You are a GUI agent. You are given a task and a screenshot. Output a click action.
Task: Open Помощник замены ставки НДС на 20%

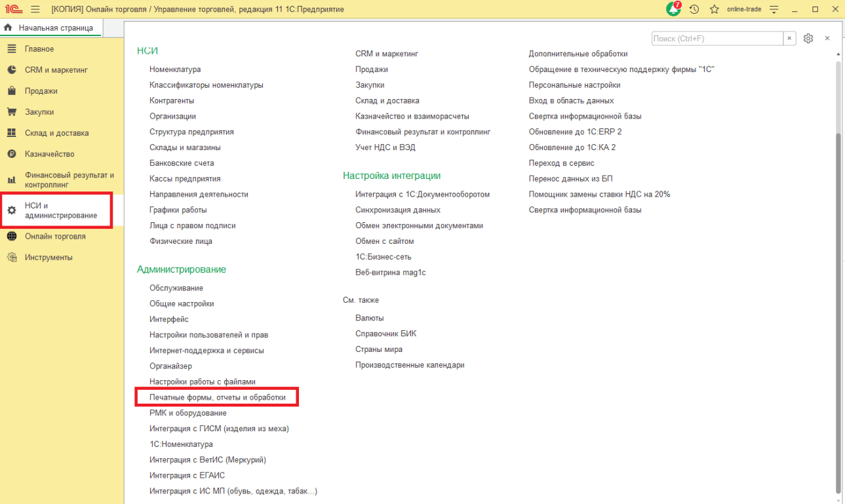point(600,195)
